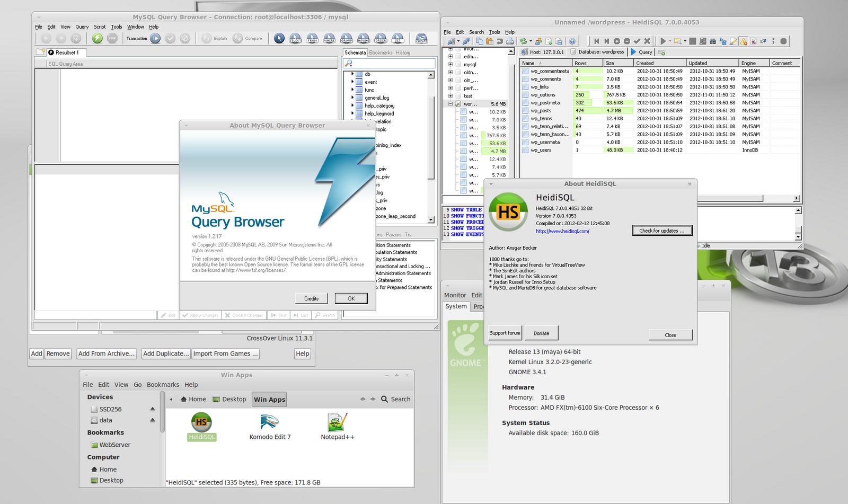Start a transaction with the blue Transaction button

(x=155, y=38)
